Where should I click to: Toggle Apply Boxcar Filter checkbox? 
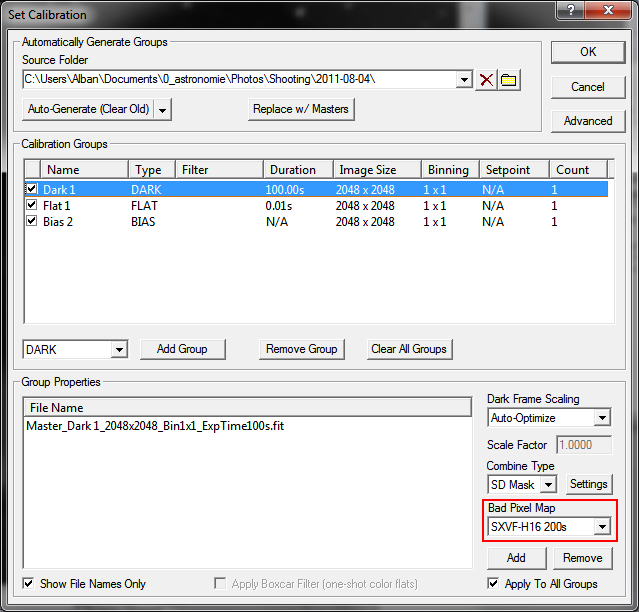pos(220,583)
